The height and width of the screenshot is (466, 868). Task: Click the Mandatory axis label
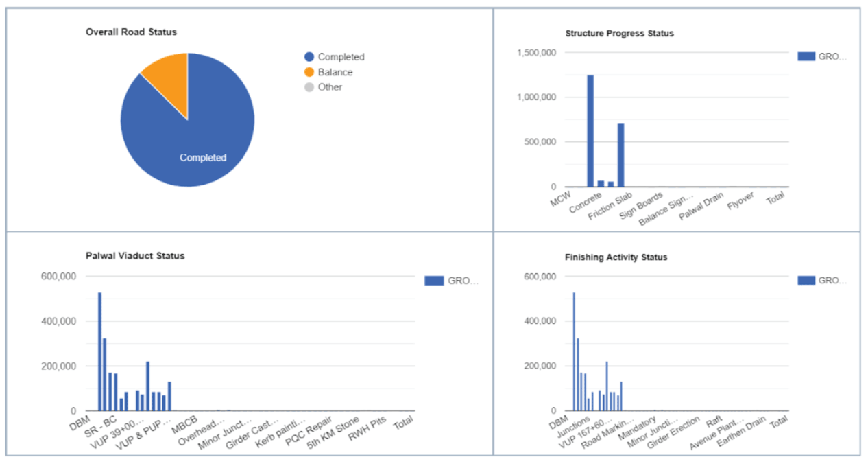coord(638,429)
